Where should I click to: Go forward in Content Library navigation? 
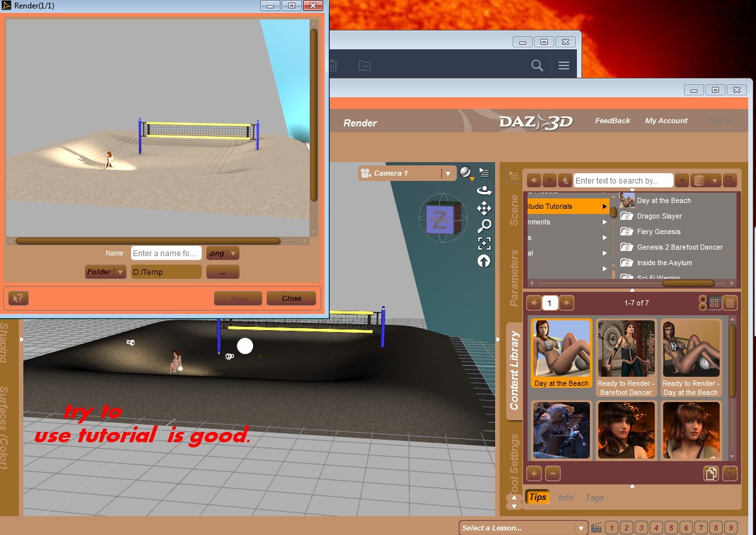(549, 181)
